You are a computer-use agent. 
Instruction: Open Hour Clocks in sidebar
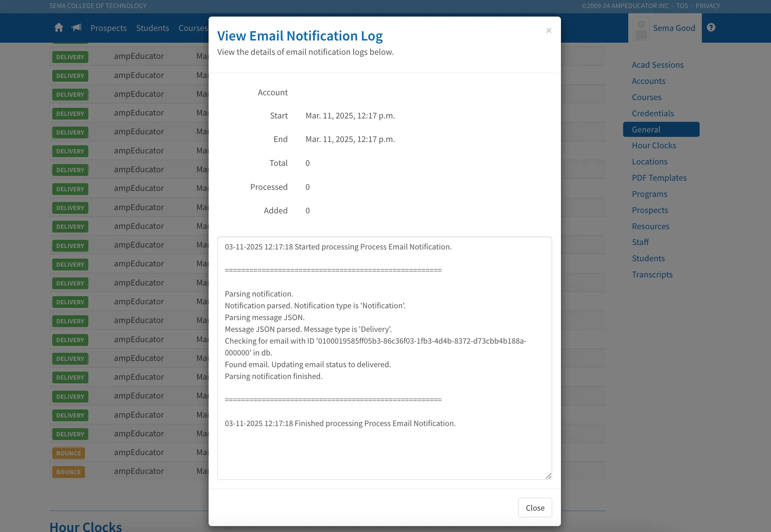[x=654, y=145]
